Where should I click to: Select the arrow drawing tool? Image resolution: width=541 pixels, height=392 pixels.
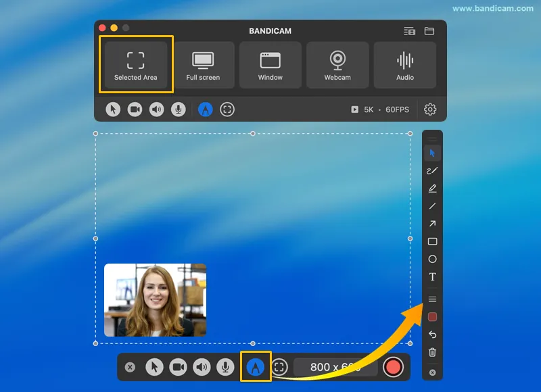[432, 224]
